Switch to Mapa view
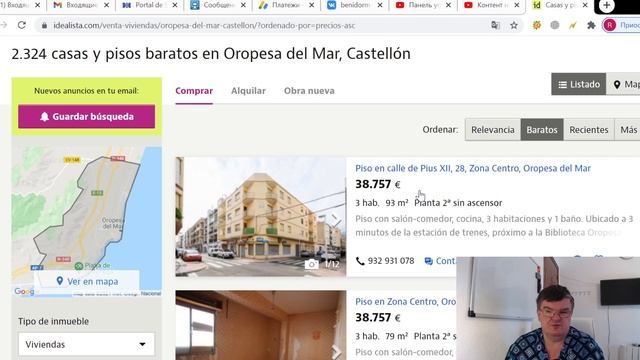The height and width of the screenshot is (360, 640). (x=624, y=84)
